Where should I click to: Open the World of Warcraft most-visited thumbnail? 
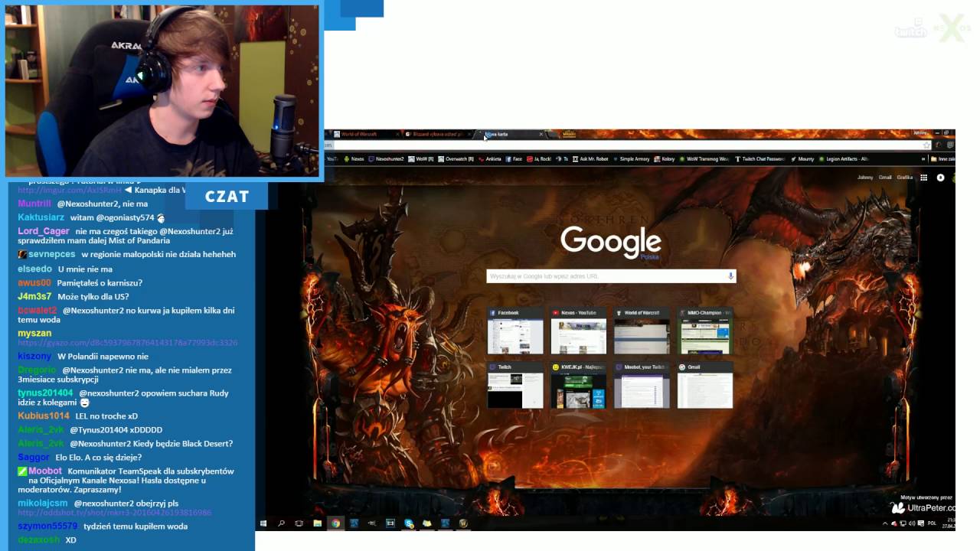pos(642,331)
